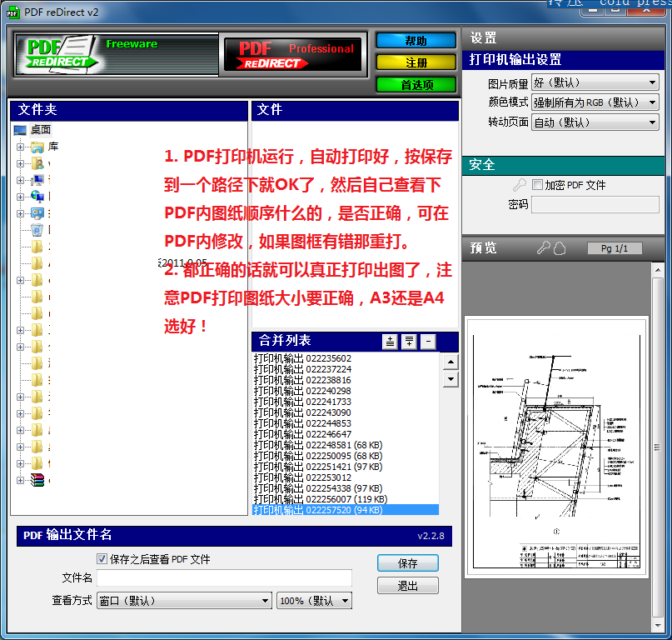
Task: Open the 转动页面 dropdown
Action: [x=595, y=122]
